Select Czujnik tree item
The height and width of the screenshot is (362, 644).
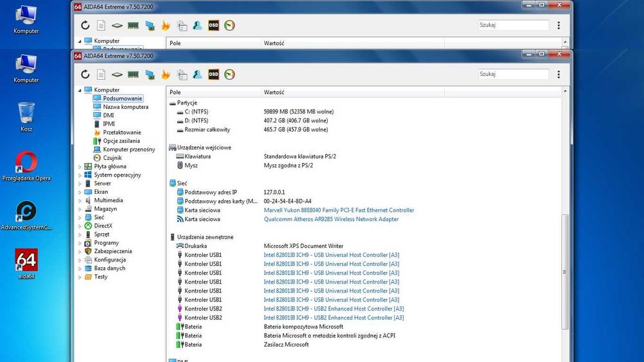(112, 158)
